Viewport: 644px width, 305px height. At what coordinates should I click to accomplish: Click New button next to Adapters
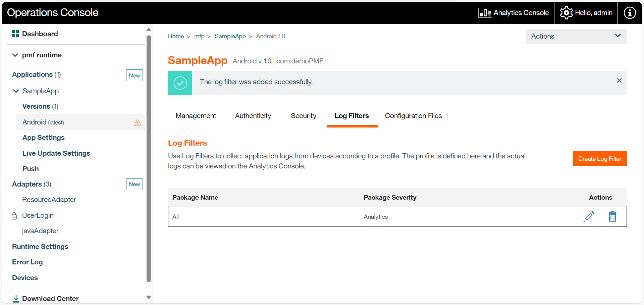pos(134,184)
